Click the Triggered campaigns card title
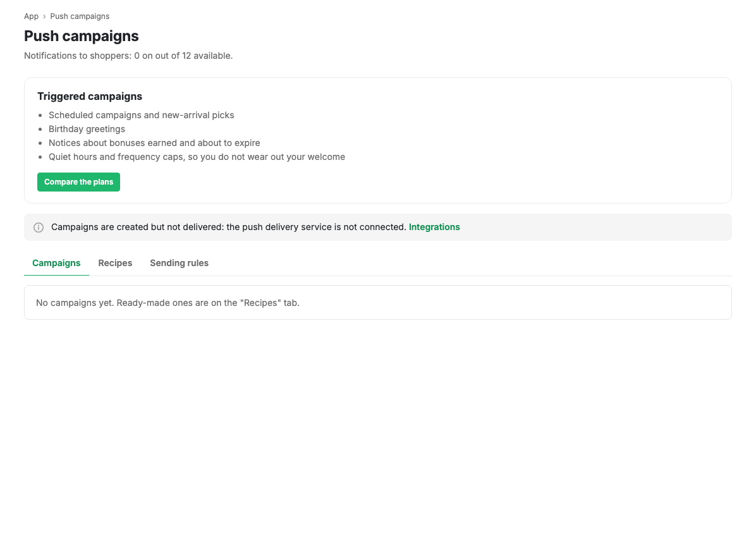Image resolution: width=756 pixels, height=536 pixels. coord(90,97)
